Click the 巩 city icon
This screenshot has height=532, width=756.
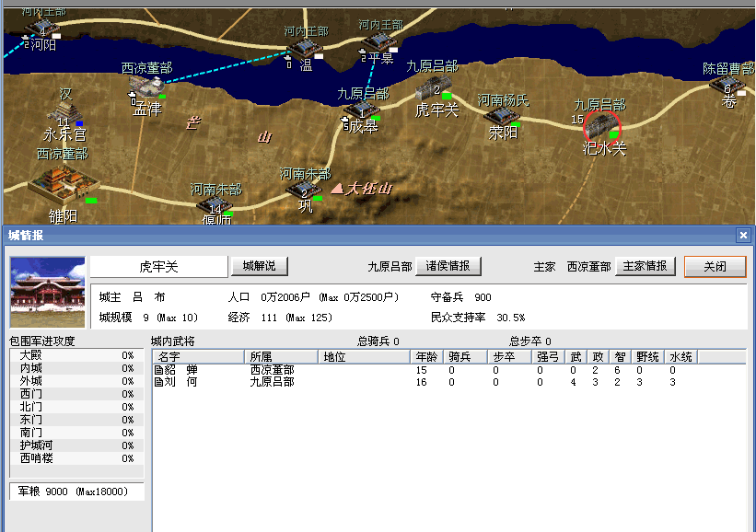[x=303, y=189]
